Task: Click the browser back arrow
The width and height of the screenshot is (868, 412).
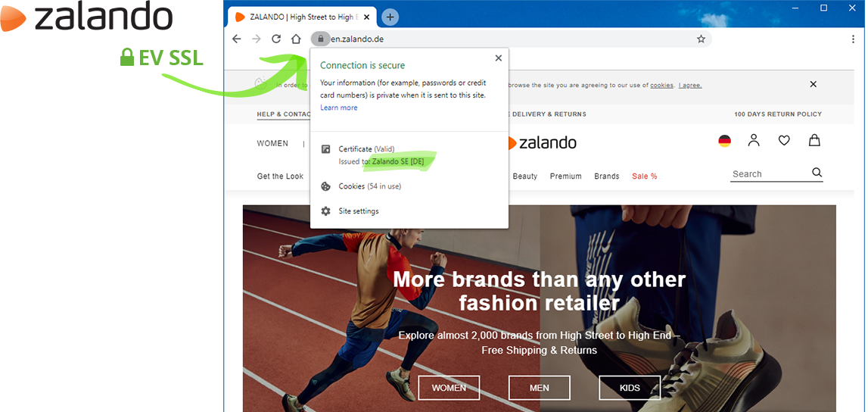Action: pos(237,39)
